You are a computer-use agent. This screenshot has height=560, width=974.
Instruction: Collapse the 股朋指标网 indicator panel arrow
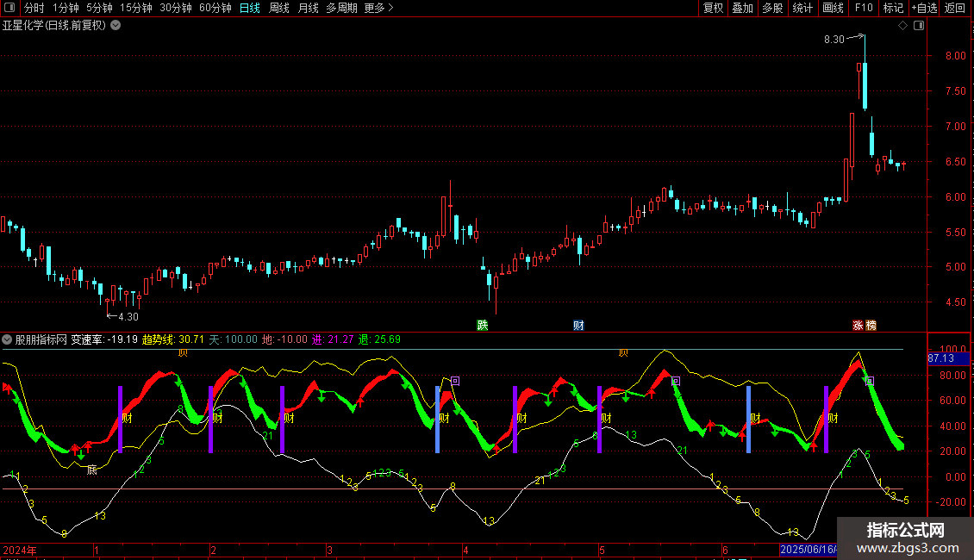(8, 339)
